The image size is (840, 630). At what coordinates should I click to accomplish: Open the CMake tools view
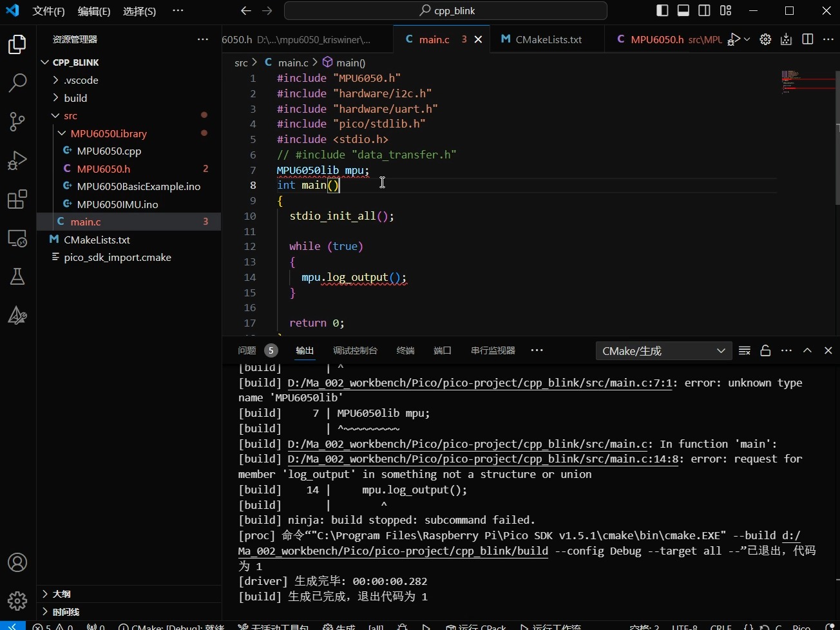click(17, 315)
